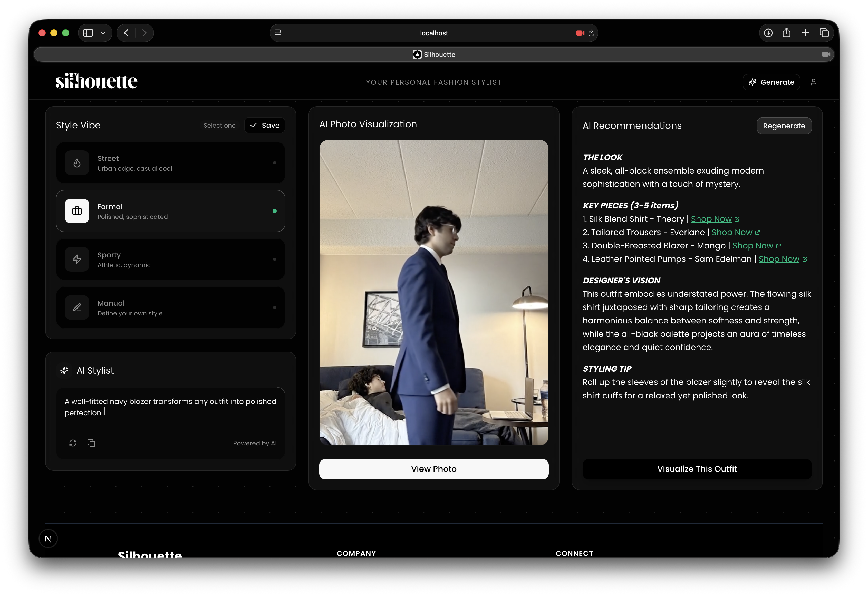Viewport: 868px width, 596px height.
Task: Click the AI visualization photo
Action: 434,292
